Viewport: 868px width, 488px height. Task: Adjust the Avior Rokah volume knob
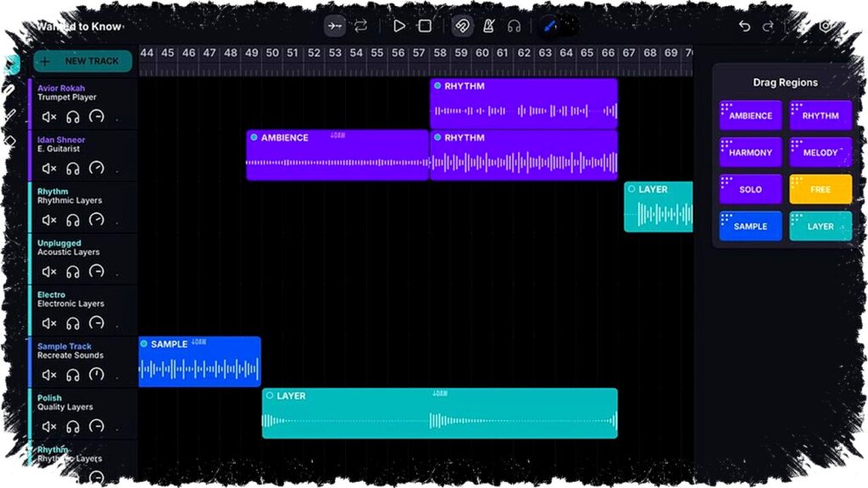[x=97, y=116]
